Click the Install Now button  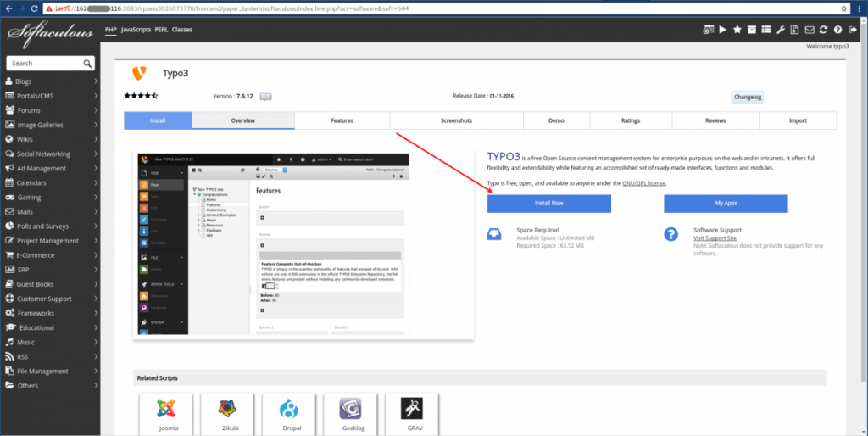[549, 204]
